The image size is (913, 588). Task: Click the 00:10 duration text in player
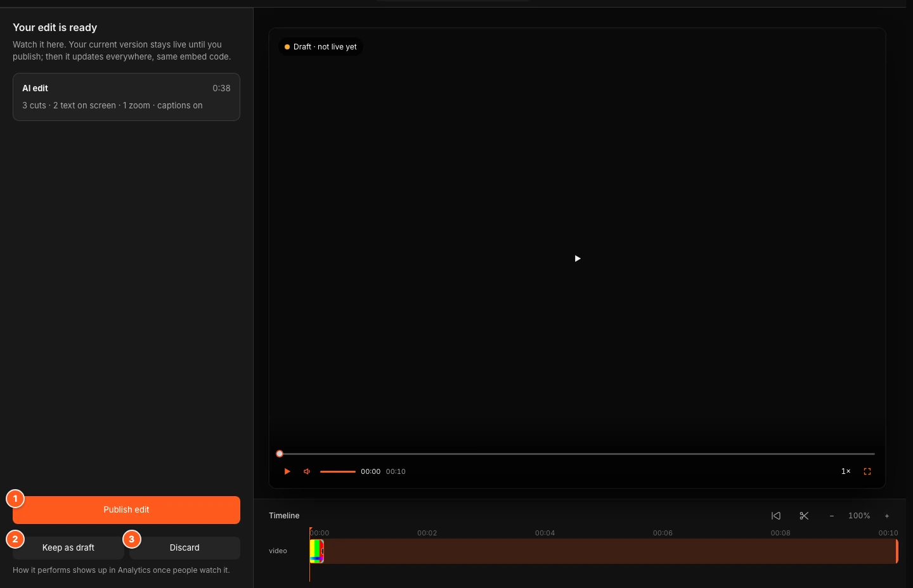point(396,471)
